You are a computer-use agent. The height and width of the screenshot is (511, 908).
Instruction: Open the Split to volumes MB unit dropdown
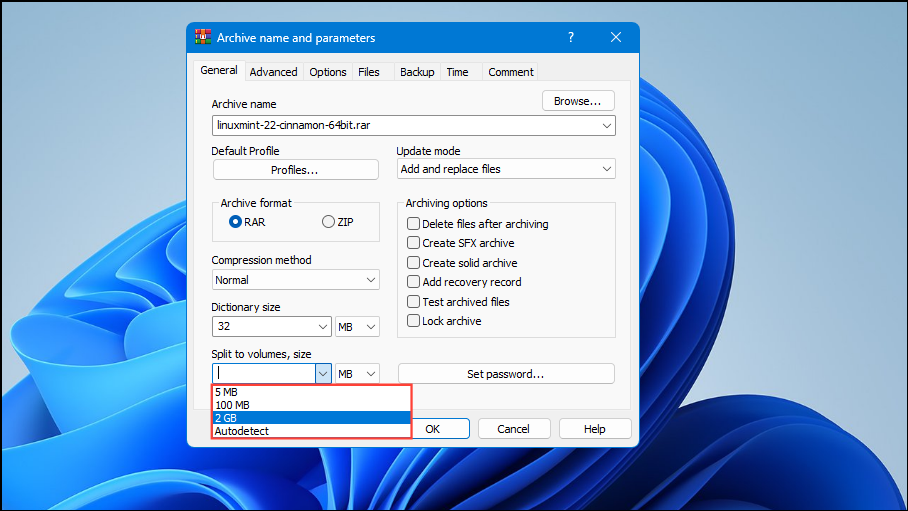tap(357, 374)
